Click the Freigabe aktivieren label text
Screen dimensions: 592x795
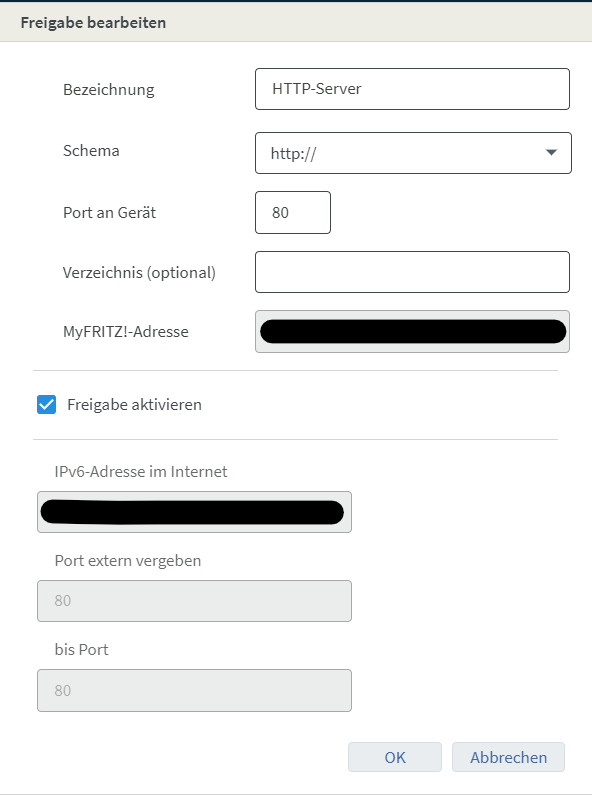(x=134, y=405)
